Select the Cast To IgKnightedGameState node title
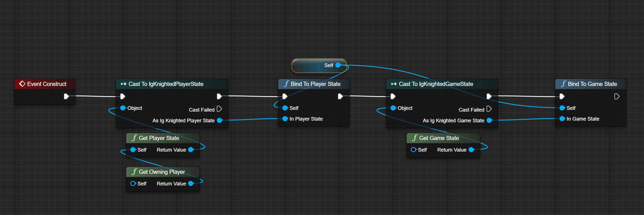644x215 pixels. (x=436, y=84)
